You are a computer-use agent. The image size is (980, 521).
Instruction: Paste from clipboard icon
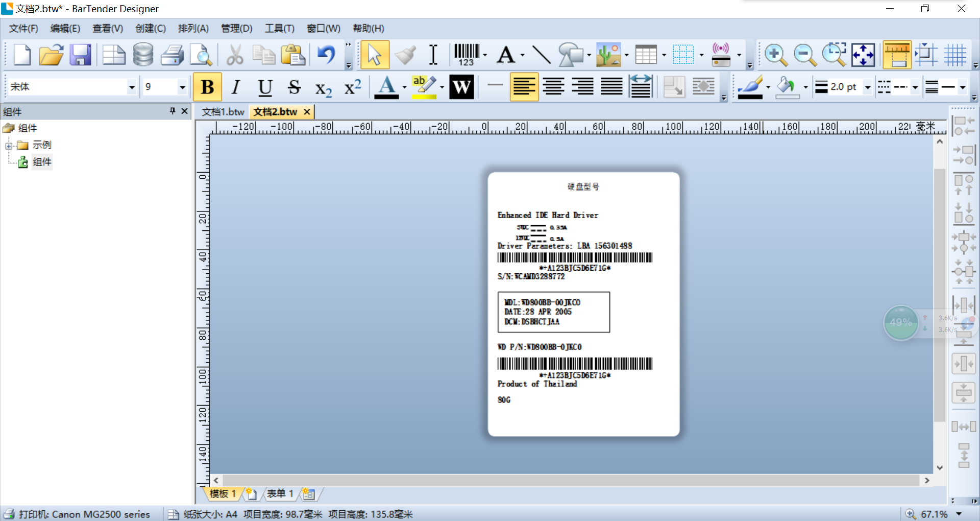point(293,55)
